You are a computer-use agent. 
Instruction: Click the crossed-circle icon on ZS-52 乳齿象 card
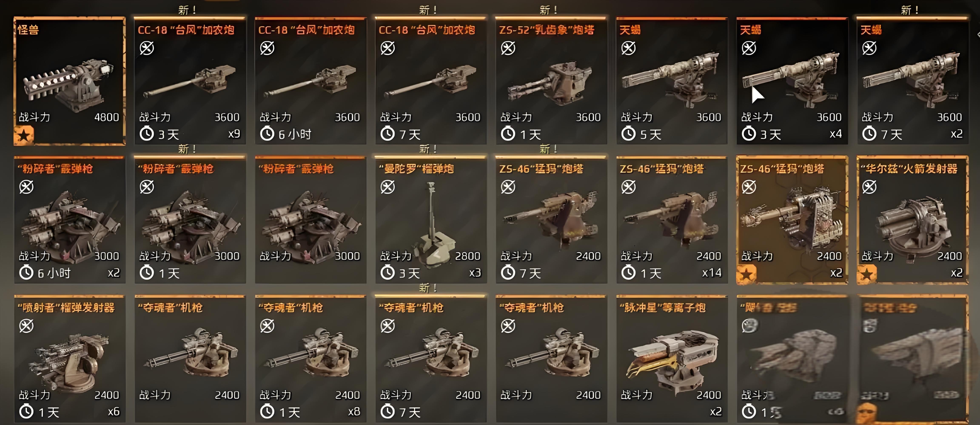tap(508, 48)
